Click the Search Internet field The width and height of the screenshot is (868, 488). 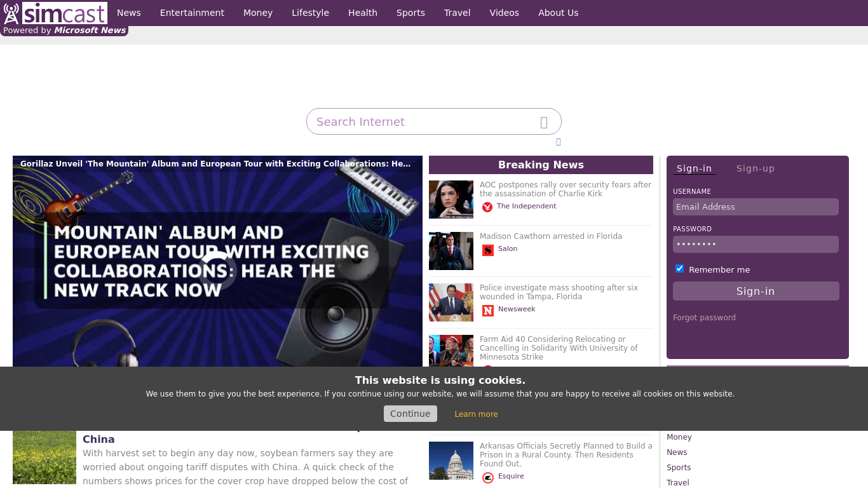(x=434, y=121)
